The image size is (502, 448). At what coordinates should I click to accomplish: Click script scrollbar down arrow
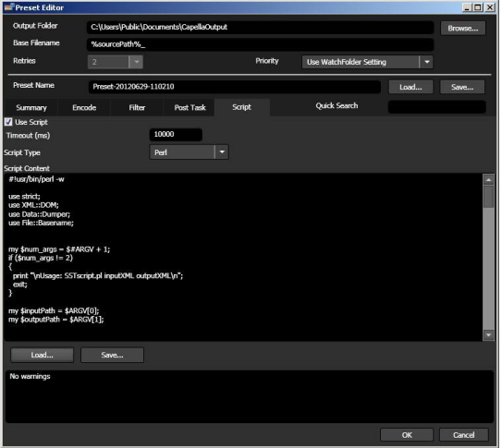pyautogui.click(x=488, y=334)
